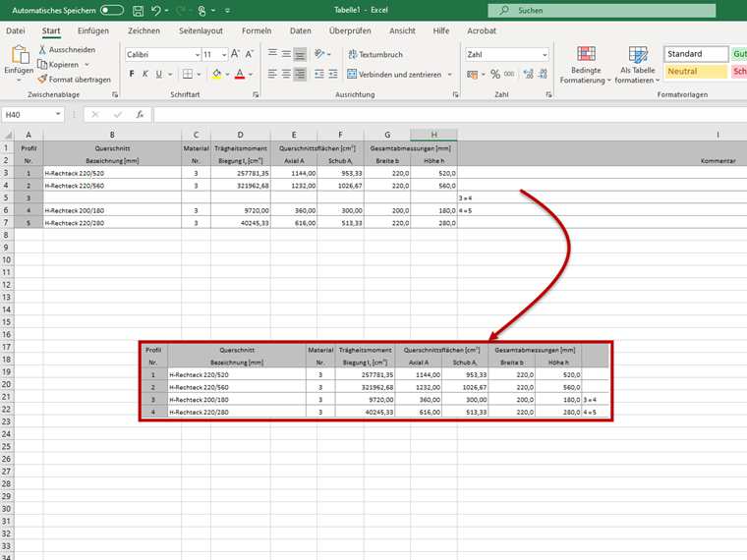
Task: Click the decrease font size icon
Action: tap(250, 54)
